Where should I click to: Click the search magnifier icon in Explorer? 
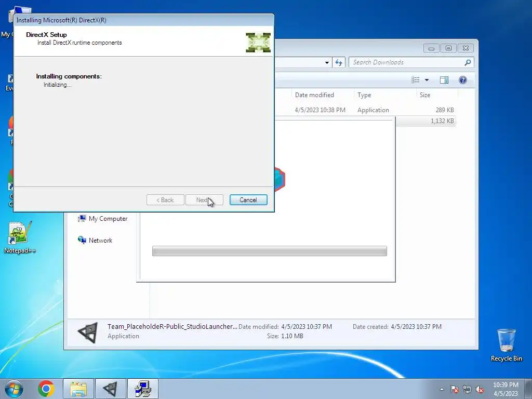coord(468,62)
